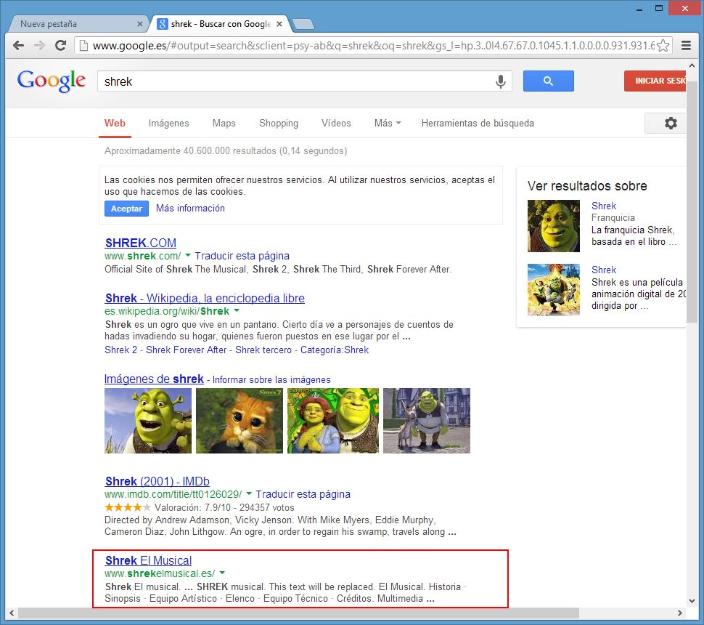The image size is (704, 625).
Task: Open the 'Shrek (2001) - IMDb' result
Action: [x=157, y=481]
